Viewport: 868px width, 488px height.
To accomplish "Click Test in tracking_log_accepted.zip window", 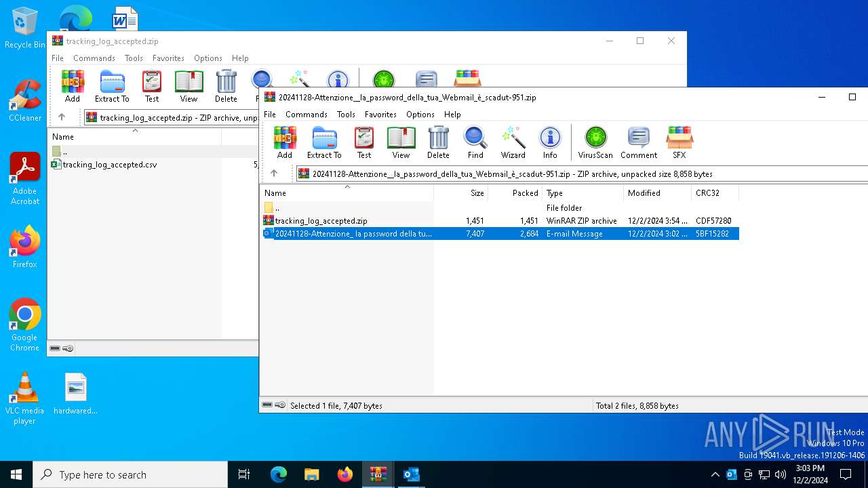I will (x=152, y=86).
